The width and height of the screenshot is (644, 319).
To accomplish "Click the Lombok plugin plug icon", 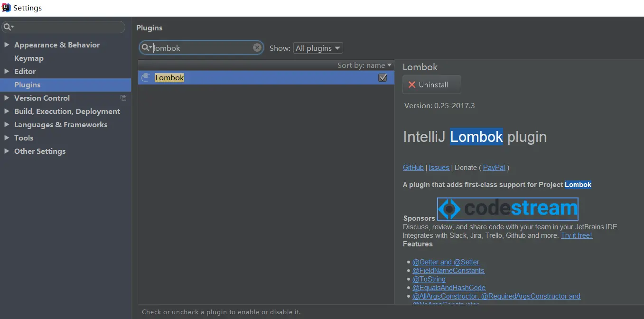I will [x=146, y=77].
